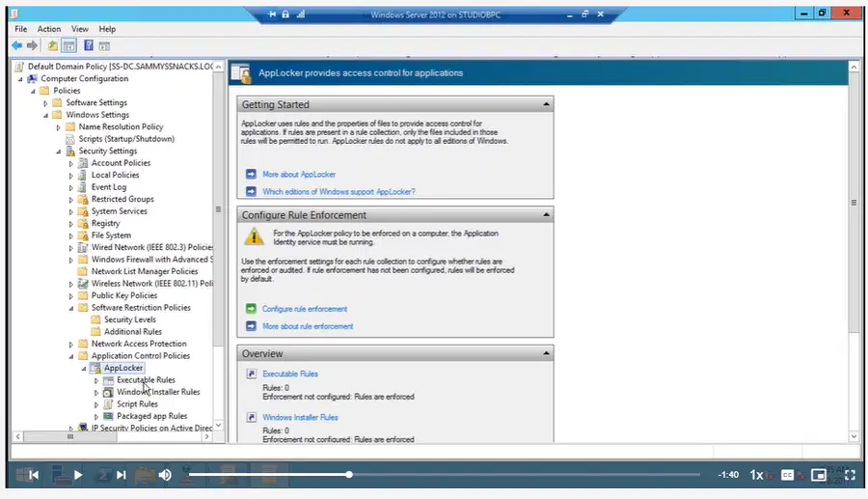
Task: Select Additional Rules in the tree
Action: coord(133,332)
